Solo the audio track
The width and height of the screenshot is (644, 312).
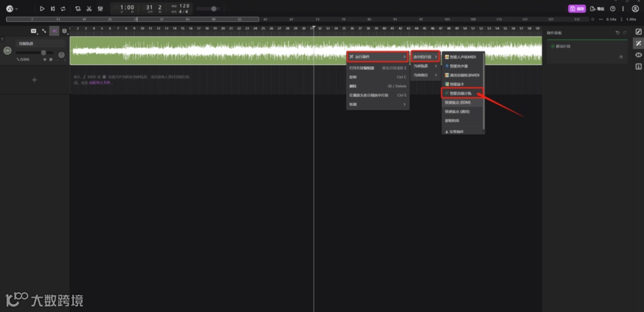45,60
